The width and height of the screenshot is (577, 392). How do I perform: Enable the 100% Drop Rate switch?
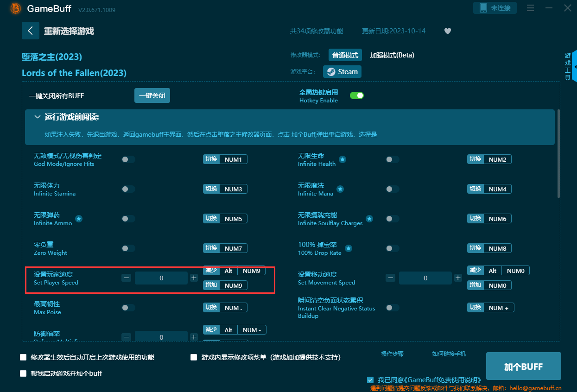point(393,248)
